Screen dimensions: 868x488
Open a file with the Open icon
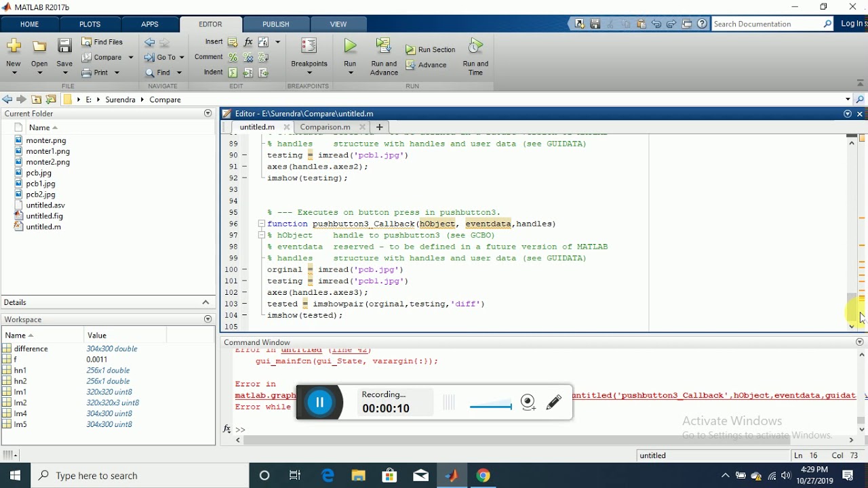click(39, 46)
